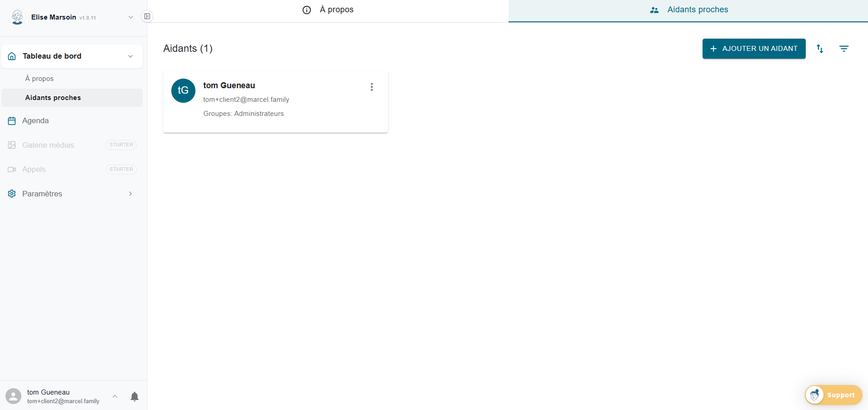Open tom Gueneau card options menu
This screenshot has height=410, width=868.
(x=371, y=87)
